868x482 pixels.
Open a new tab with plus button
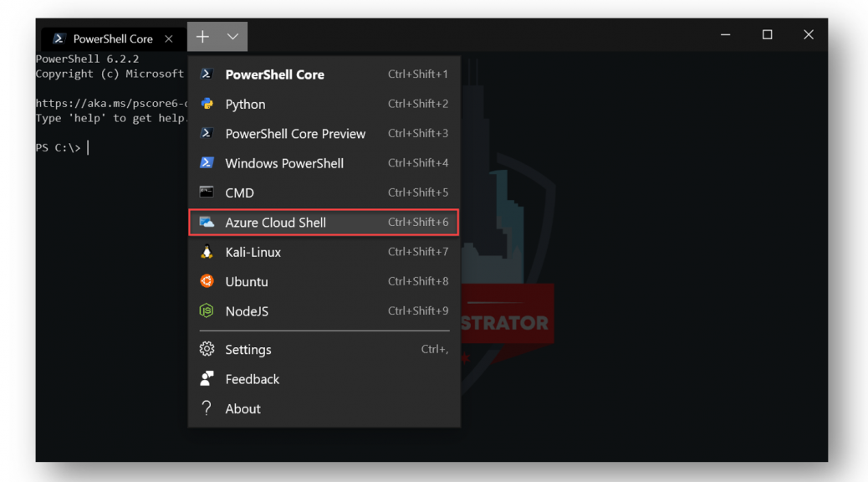pyautogui.click(x=202, y=37)
